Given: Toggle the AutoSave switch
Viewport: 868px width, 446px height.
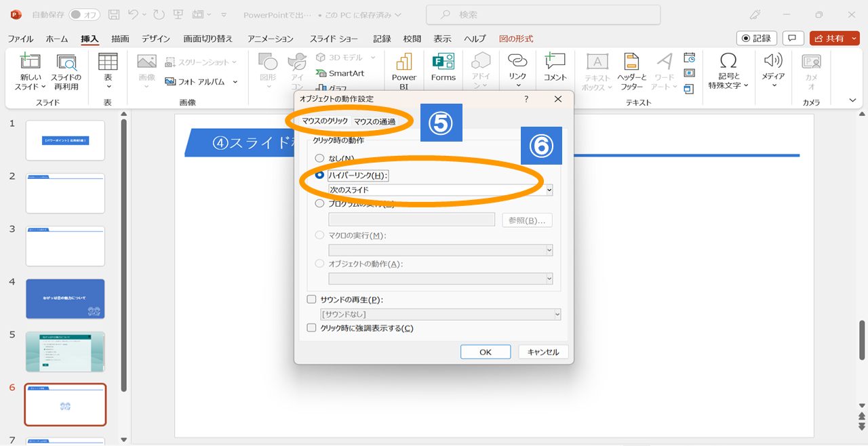Looking at the screenshot, I should 84,15.
